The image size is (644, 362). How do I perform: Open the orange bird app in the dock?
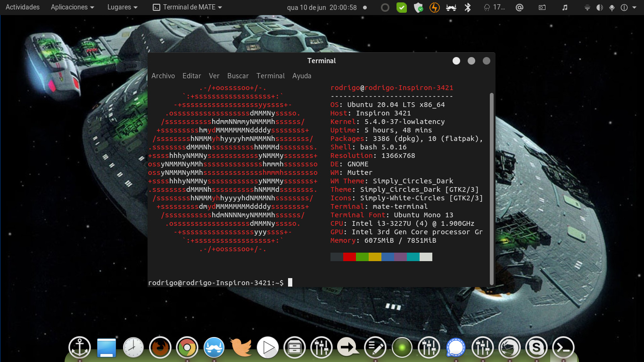click(241, 348)
